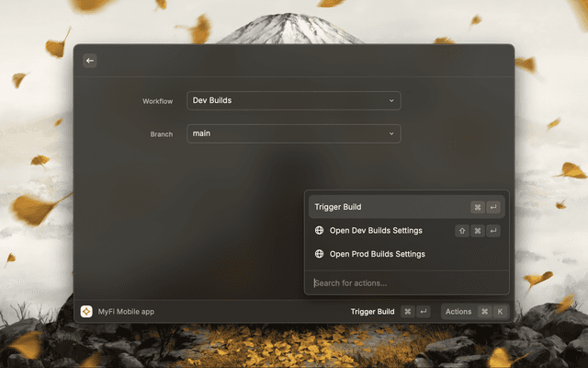The height and width of the screenshot is (368, 588).
Task: Choose Open Dev Builds Settings menu entry
Action: [377, 231]
